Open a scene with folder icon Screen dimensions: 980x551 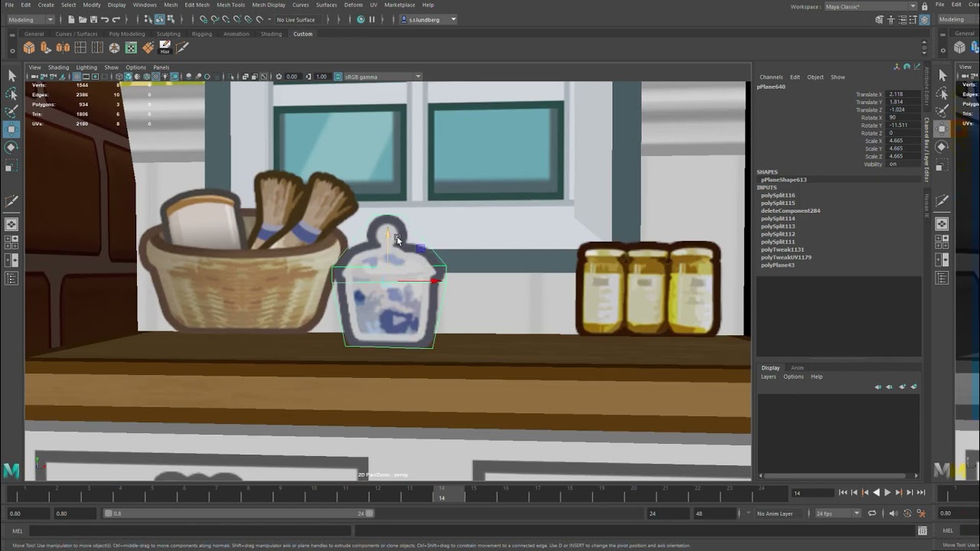82,19
